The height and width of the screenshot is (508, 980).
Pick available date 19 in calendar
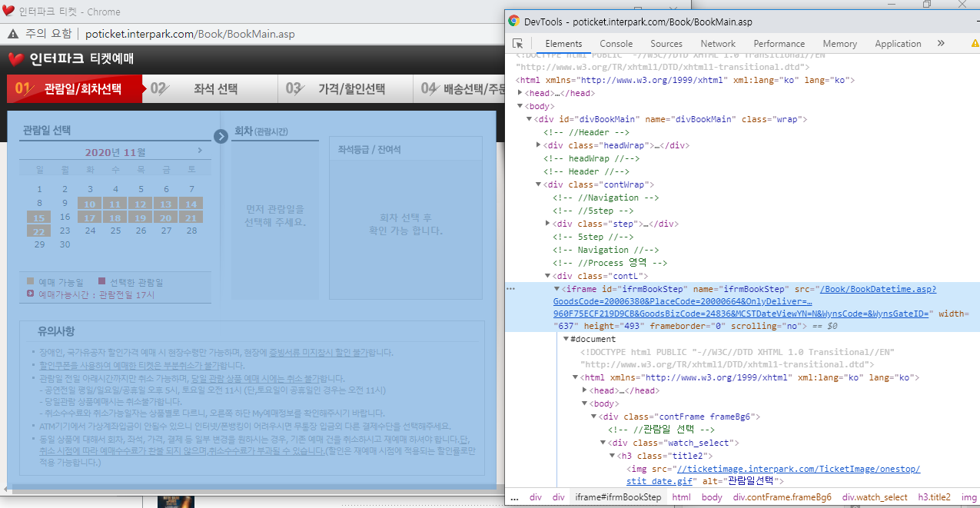141,217
